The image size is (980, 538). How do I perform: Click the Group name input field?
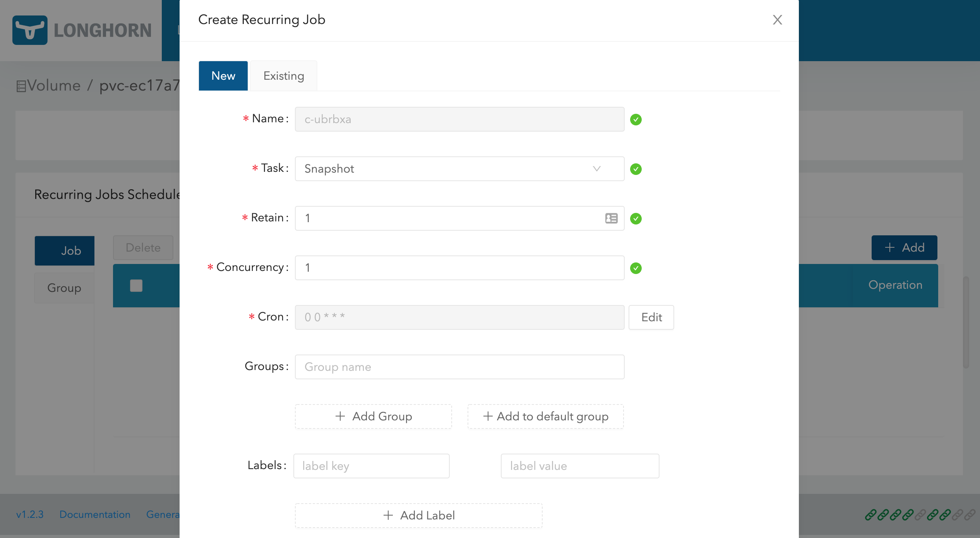coord(459,367)
